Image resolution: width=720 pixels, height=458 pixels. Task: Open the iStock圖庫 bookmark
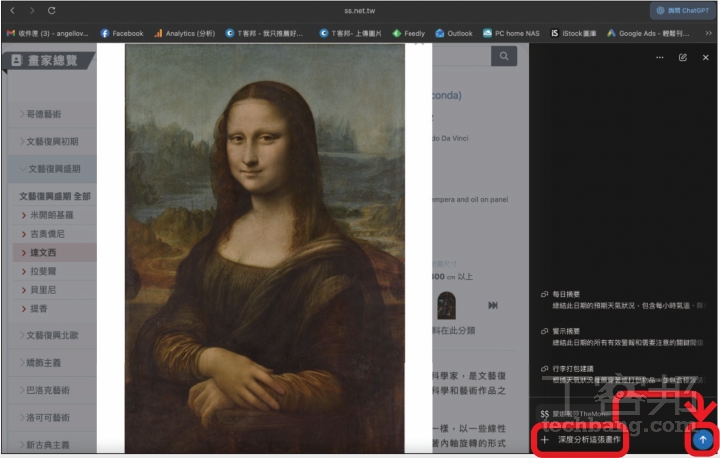[x=574, y=33]
